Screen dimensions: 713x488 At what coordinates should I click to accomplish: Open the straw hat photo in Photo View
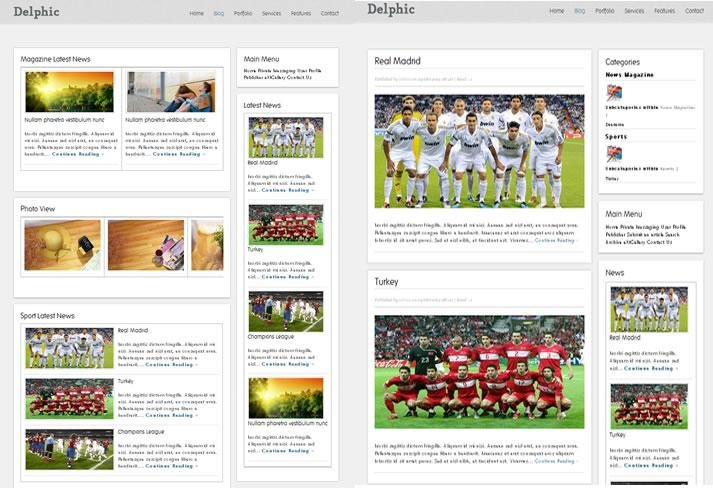[x=62, y=245]
